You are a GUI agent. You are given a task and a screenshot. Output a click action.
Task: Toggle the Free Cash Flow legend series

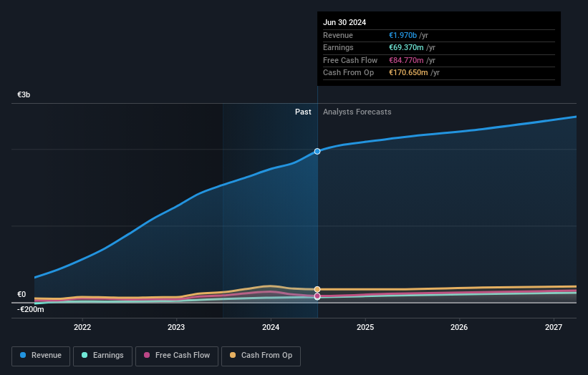click(177, 356)
